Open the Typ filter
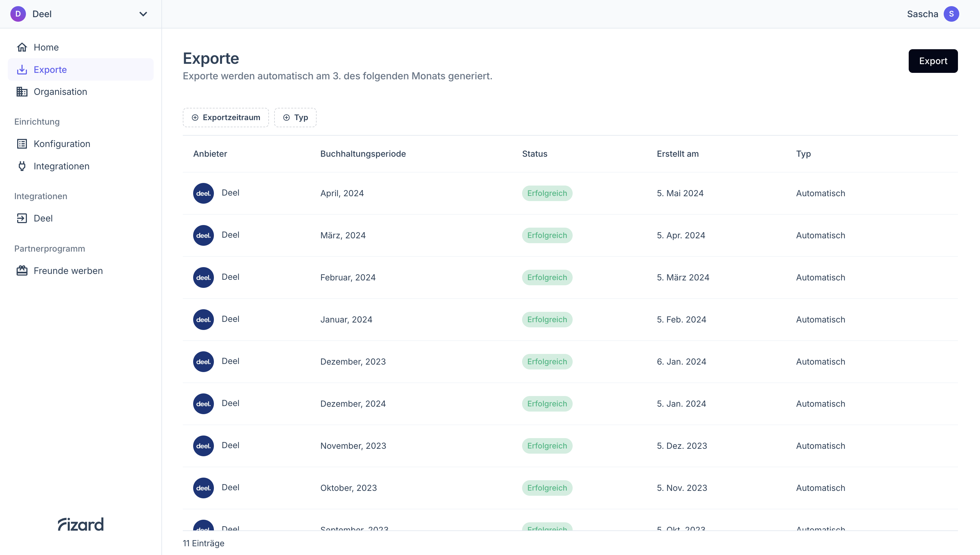980x555 pixels. [x=295, y=118]
